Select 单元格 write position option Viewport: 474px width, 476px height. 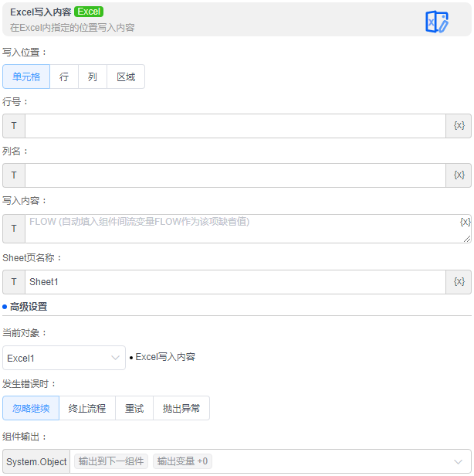[x=26, y=76]
